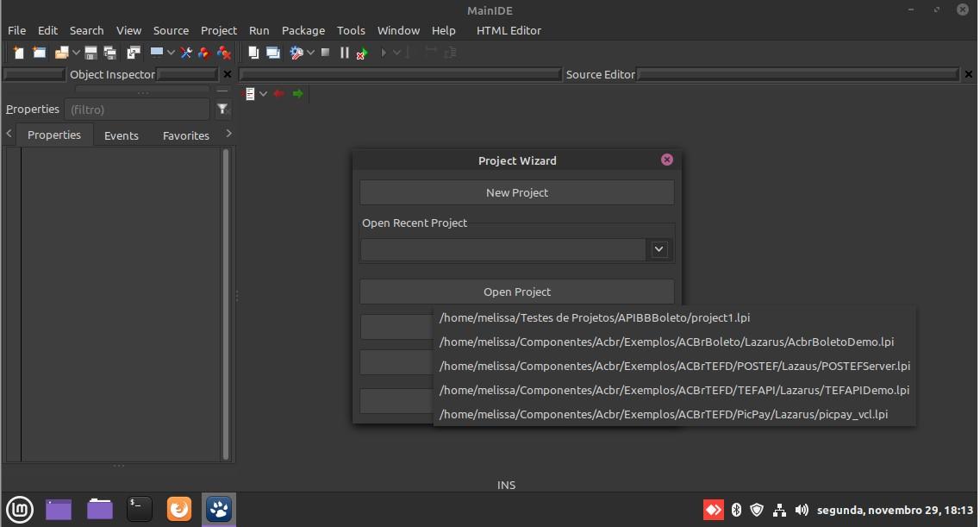Click the recent project combo field

(503, 249)
